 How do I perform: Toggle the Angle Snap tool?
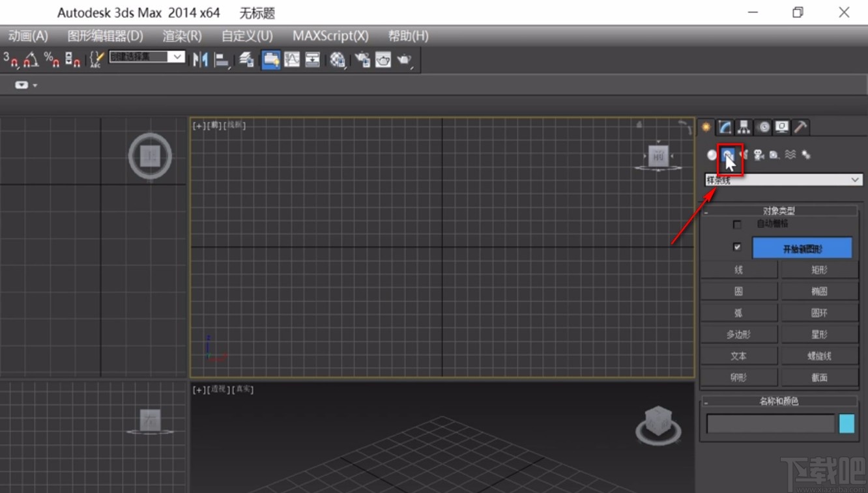(x=31, y=60)
